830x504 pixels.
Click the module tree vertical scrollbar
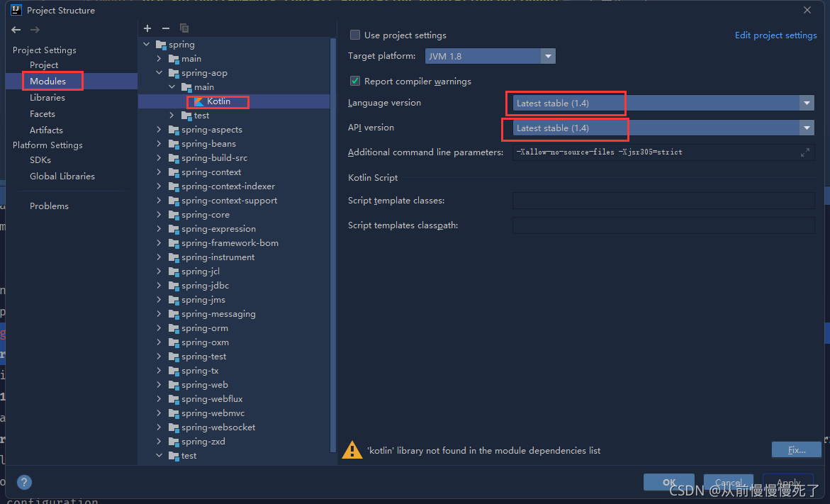[x=333, y=245]
